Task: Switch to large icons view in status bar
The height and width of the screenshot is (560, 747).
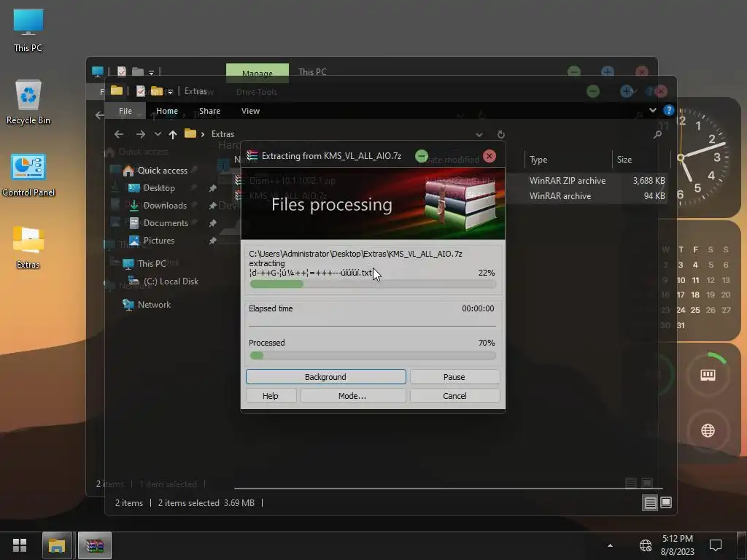Action: [666, 503]
